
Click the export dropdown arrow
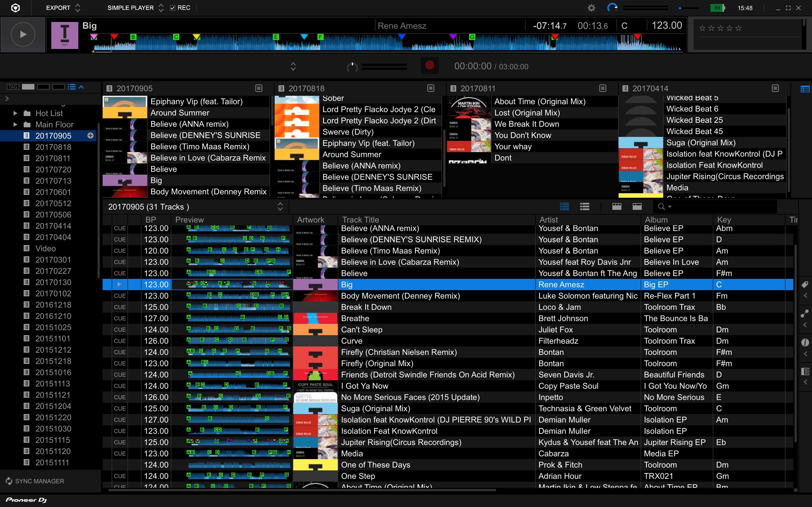[x=77, y=7]
